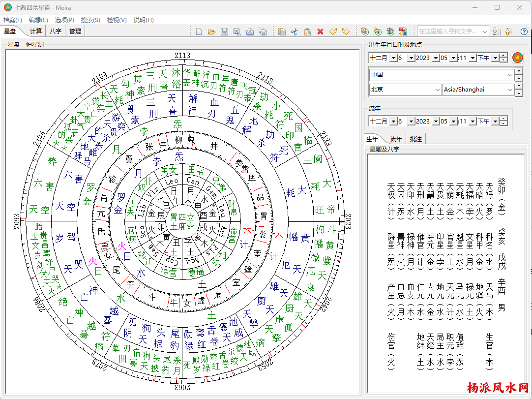532x399 pixels.
Task: Click the scissors Cut icon
Action: (295, 31)
